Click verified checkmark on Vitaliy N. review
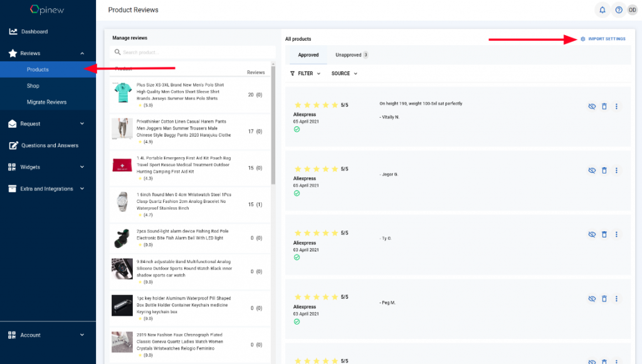 [297, 129]
